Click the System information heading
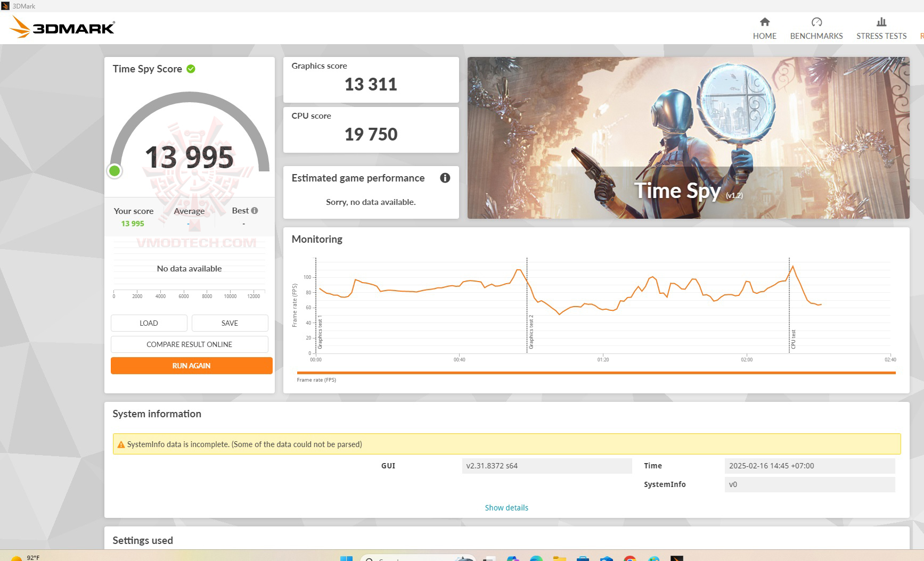This screenshot has width=924, height=561. click(x=157, y=414)
